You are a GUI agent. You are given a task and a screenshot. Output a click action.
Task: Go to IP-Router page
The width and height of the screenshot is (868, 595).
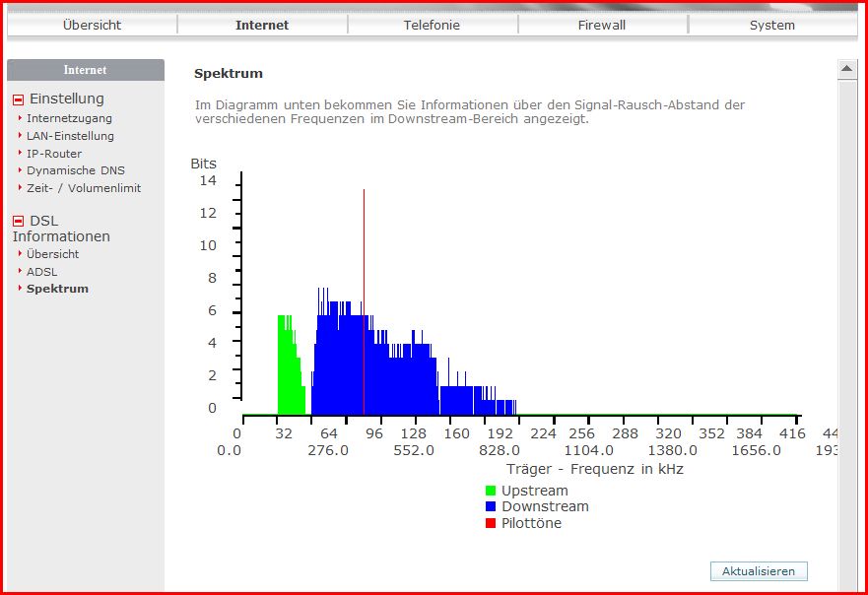pos(54,154)
